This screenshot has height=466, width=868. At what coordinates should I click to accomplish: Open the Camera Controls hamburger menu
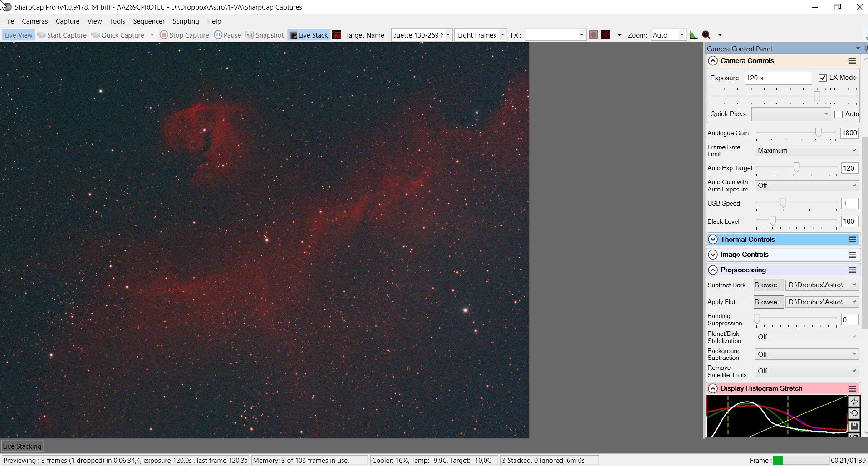pyautogui.click(x=853, y=61)
